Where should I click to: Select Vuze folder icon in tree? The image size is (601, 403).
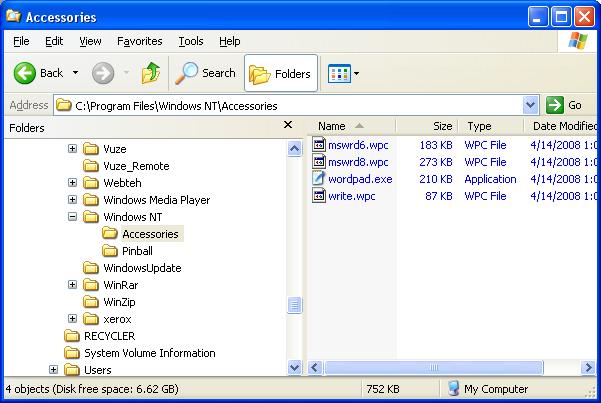coord(91,148)
